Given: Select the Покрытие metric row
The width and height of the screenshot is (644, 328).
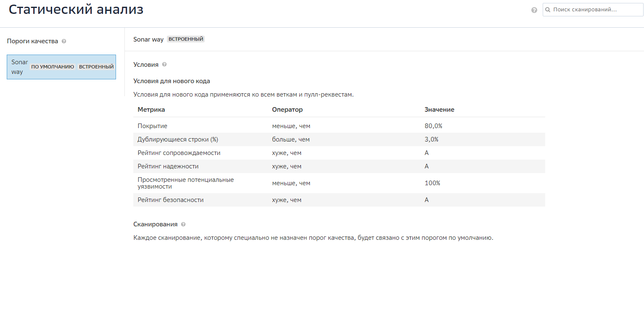Looking at the screenshot, I should pyautogui.click(x=153, y=126).
